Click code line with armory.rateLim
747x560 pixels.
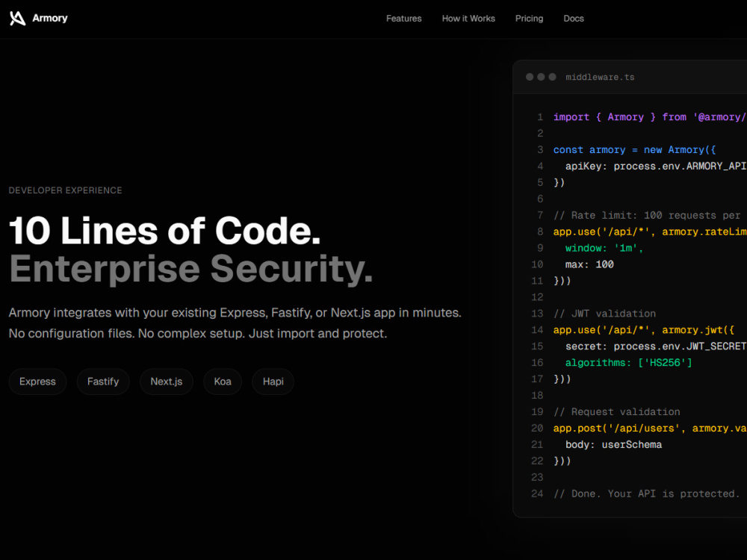(x=650, y=232)
